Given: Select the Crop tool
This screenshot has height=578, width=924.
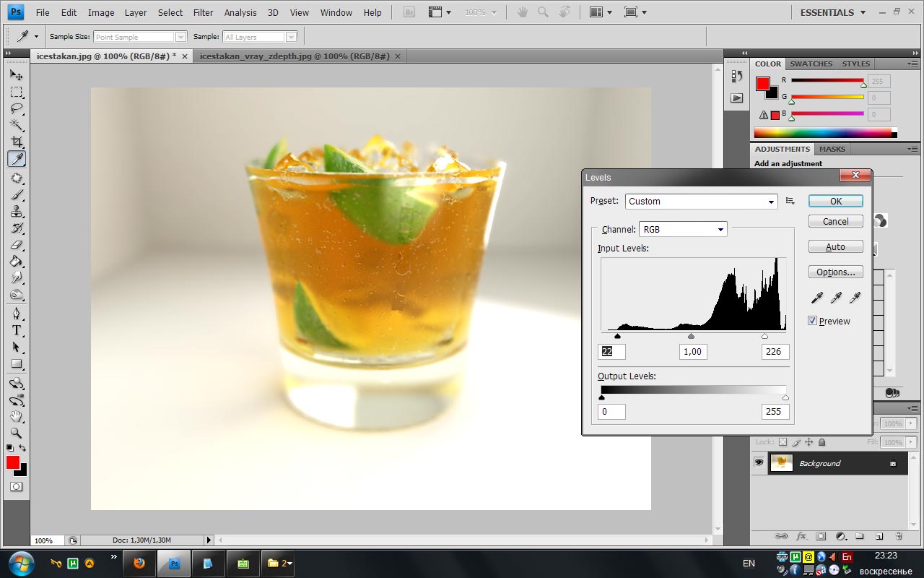Looking at the screenshot, I should pyautogui.click(x=16, y=142).
